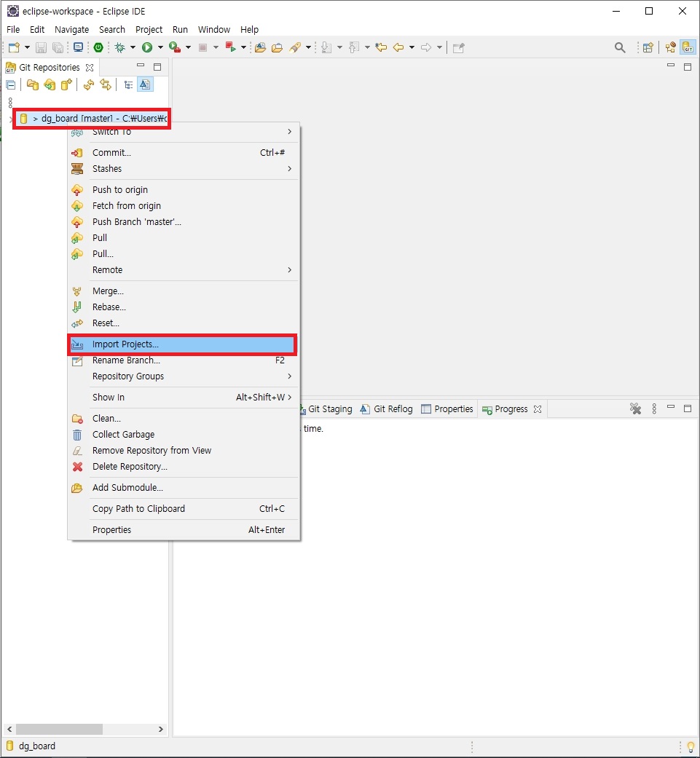The height and width of the screenshot is (758, 700).
Task: Click the Refresh icon in Git Repositories
Action: (88, 85)
